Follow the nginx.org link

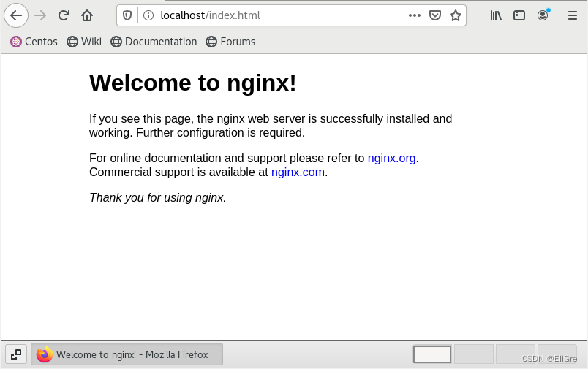point(391,158)
